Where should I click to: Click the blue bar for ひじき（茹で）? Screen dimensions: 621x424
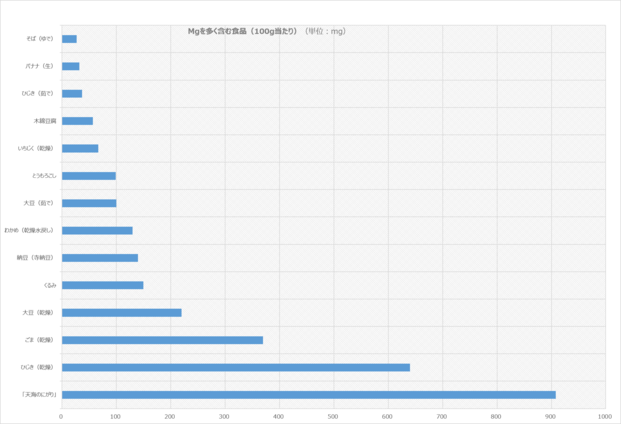[72, 93]
